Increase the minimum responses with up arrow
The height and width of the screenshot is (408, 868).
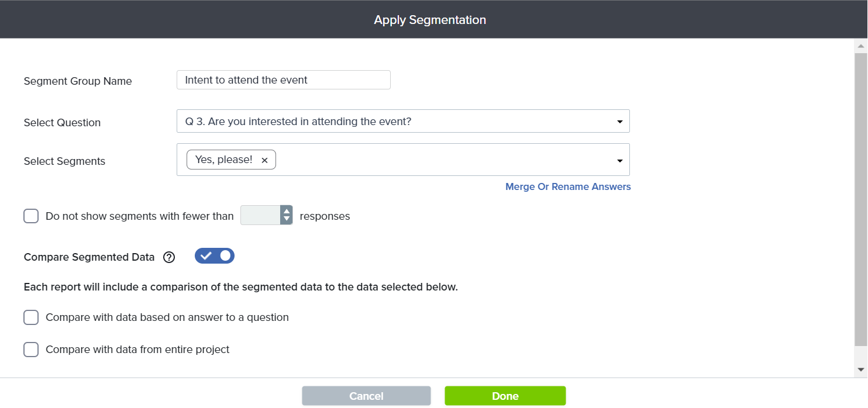287,212
